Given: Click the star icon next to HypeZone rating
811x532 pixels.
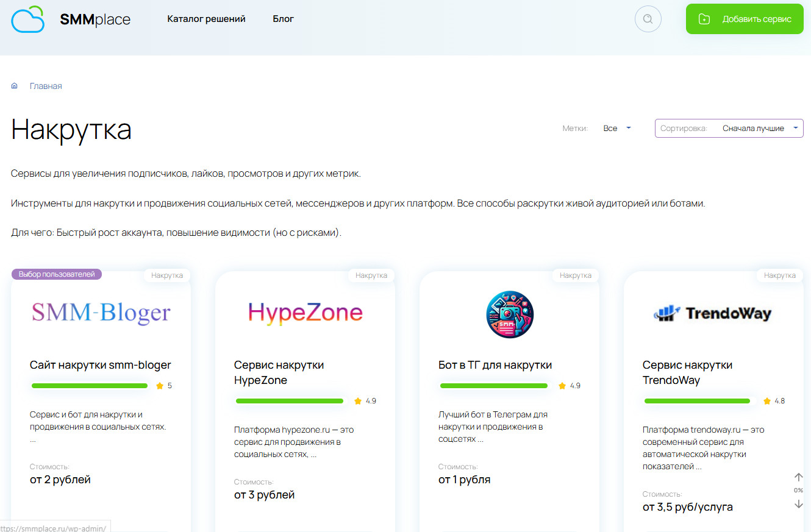Looking at the screenshot, I should pyautogui.click(x=358, y=401).
